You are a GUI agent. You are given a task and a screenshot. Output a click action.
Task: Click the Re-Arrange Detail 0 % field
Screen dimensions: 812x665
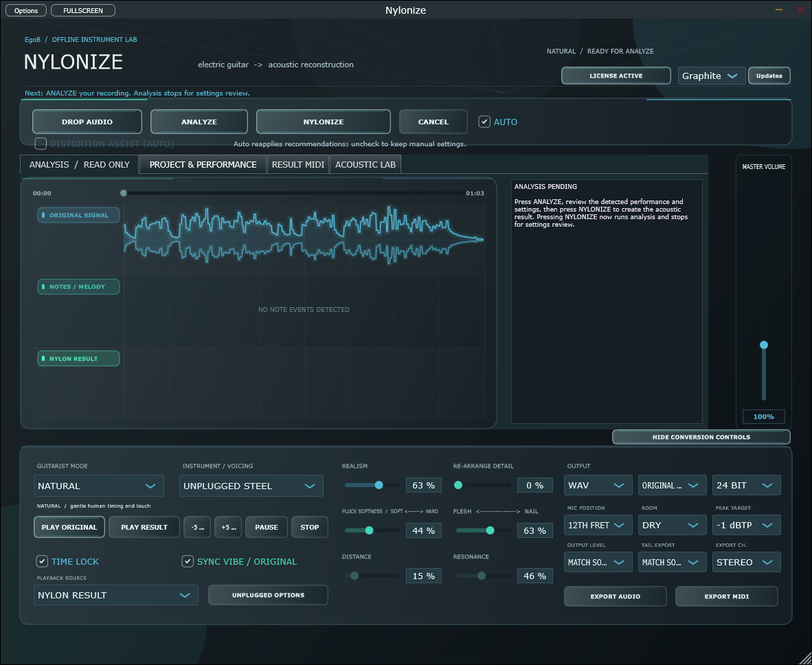tap(535, 485)
